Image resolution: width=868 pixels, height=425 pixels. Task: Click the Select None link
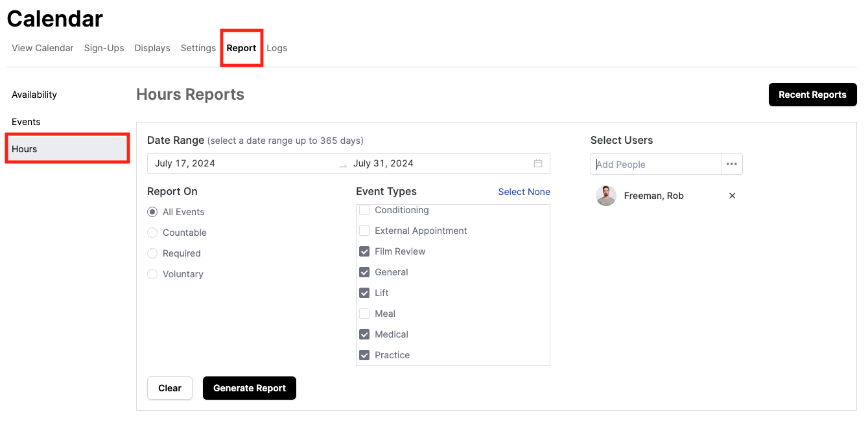tap(524, 192)
